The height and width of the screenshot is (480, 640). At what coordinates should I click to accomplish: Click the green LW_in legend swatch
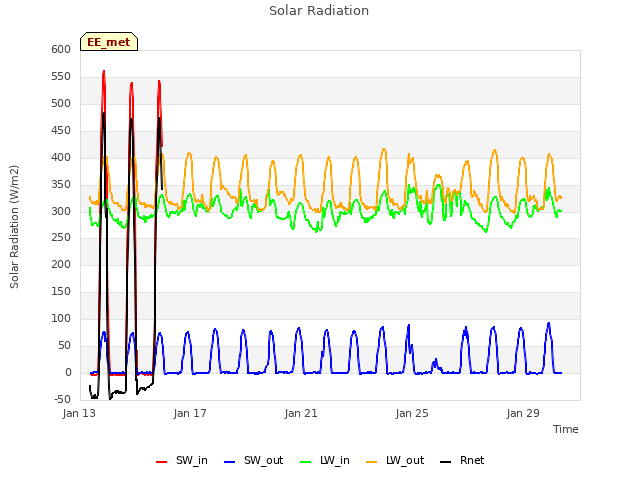306,462
